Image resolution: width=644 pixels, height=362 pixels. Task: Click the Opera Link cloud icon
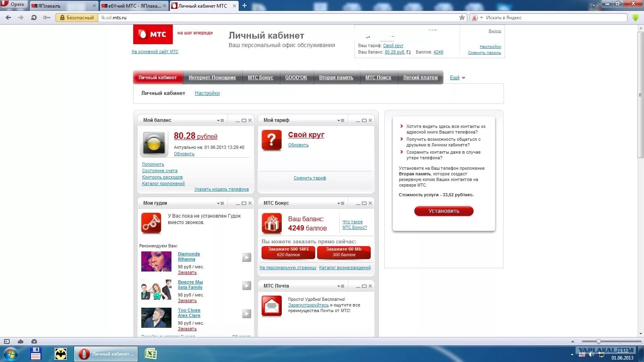click(x=21, y=341)
